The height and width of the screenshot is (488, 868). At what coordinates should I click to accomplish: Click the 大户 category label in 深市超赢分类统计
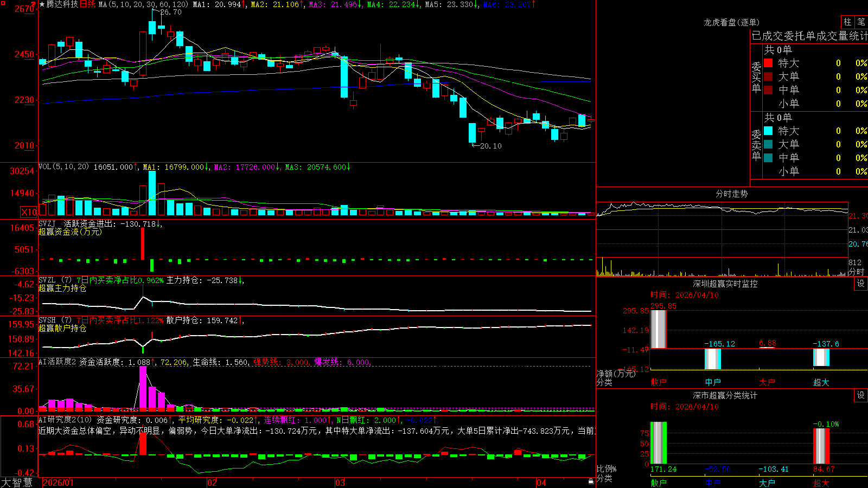[x=767, y=483]
